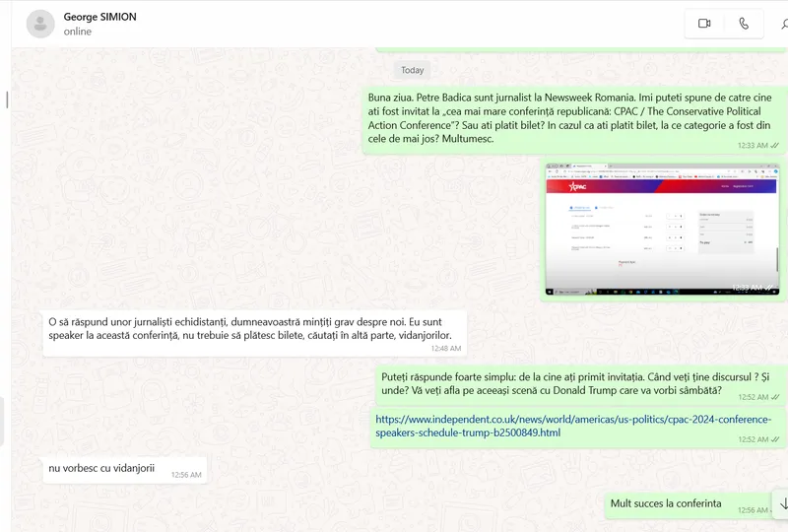Click the 'Buna ziua. Petre Badica' message bubble
788x532 pixels.
pos(568,118)
